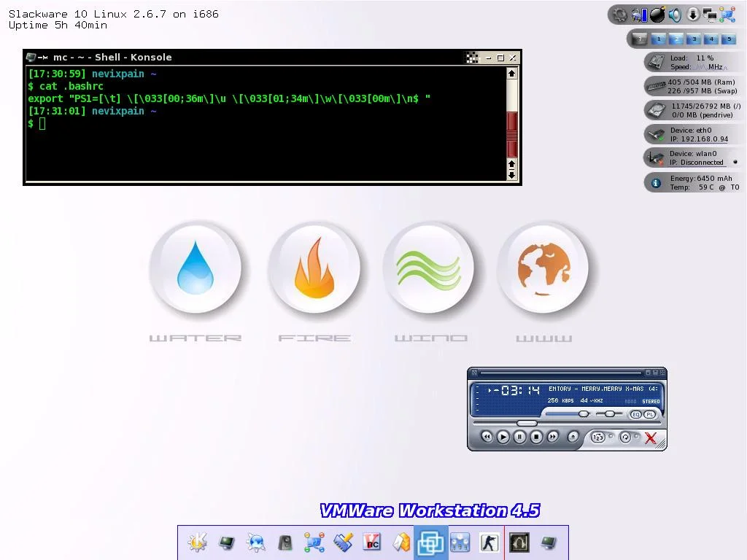Switch to virtual desktop 1
Image resolution: width=747 pixels, height=560 pixels.
point(659,39)
